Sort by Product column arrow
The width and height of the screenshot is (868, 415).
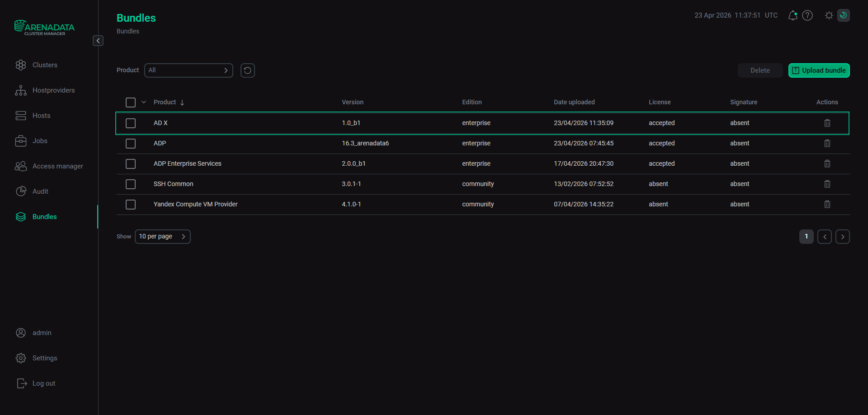182,103
